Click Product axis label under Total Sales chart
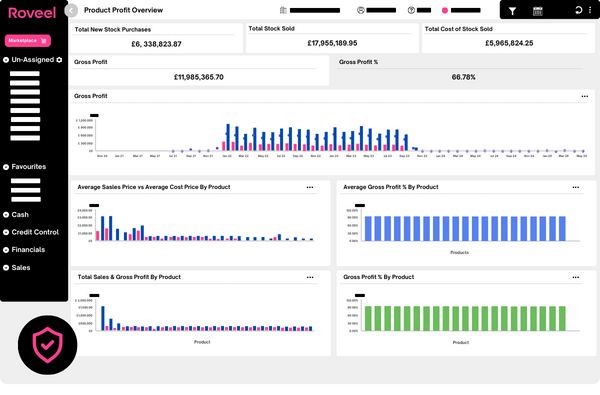 click(x=202, y=342)
